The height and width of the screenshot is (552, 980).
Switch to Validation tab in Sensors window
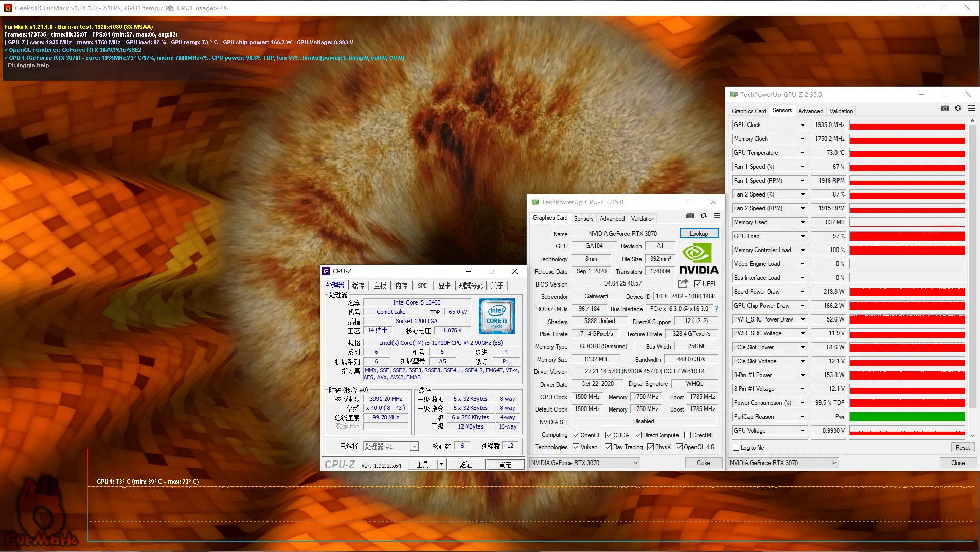point(841,111)
